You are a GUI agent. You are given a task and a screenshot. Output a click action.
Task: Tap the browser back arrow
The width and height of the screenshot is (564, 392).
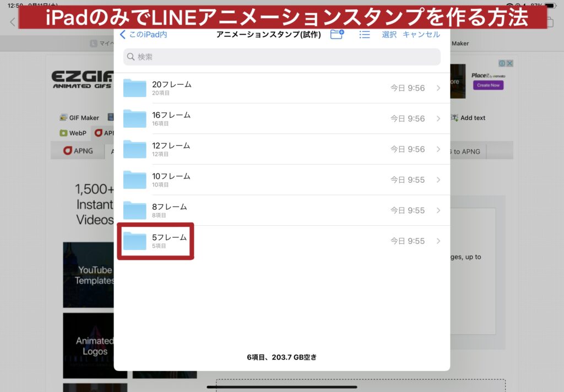[13, 22]
